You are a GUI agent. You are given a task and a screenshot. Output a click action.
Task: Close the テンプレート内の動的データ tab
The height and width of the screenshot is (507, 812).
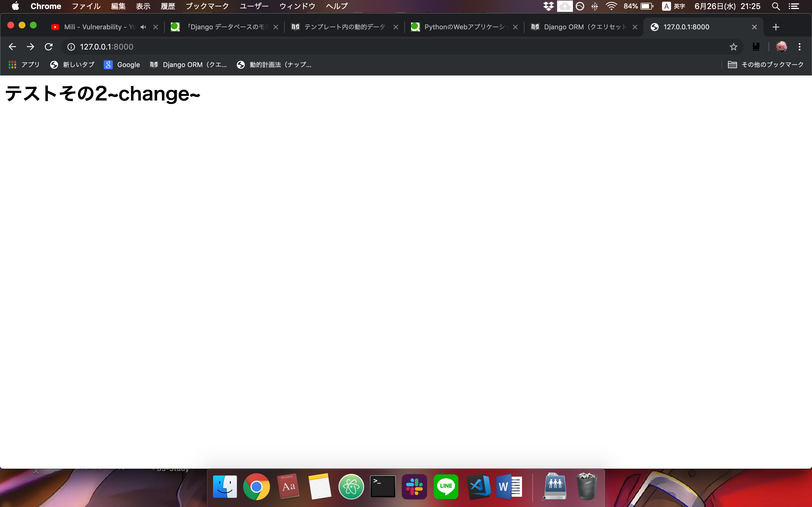pos(396,27)
